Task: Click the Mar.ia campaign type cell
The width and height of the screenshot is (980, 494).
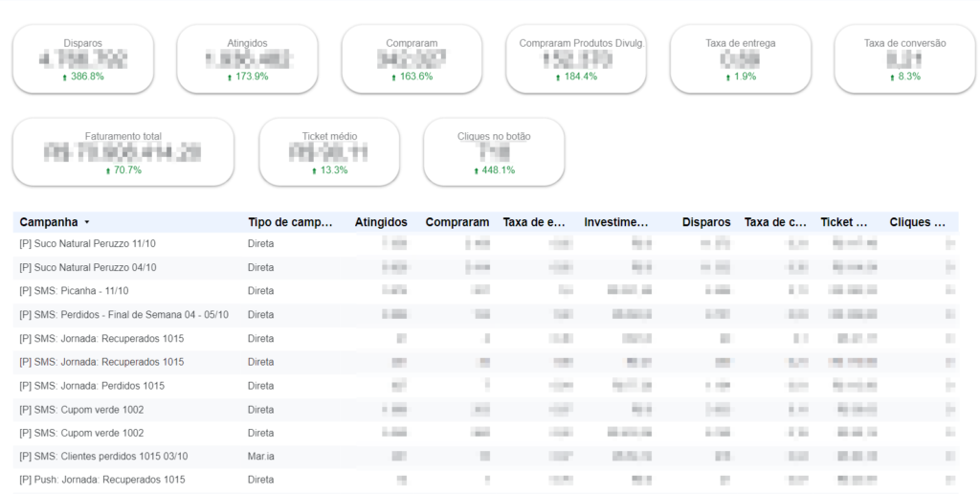Action: (260, 457)
